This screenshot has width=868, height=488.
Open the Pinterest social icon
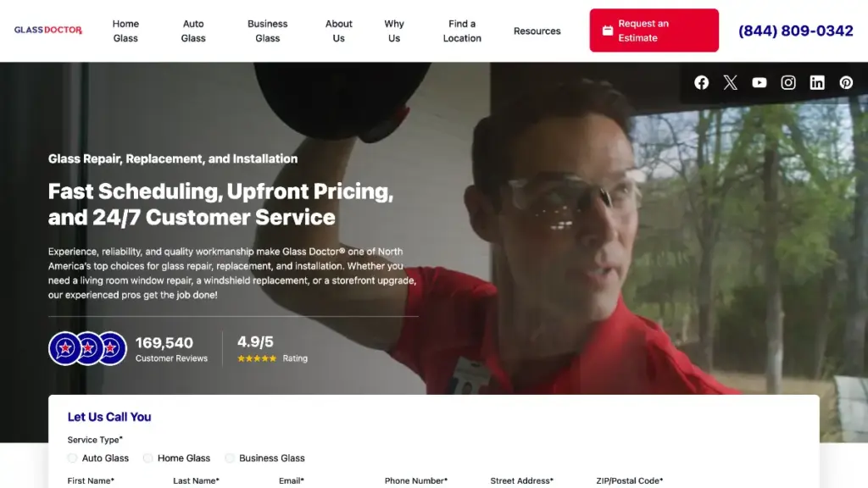point(846,82)
